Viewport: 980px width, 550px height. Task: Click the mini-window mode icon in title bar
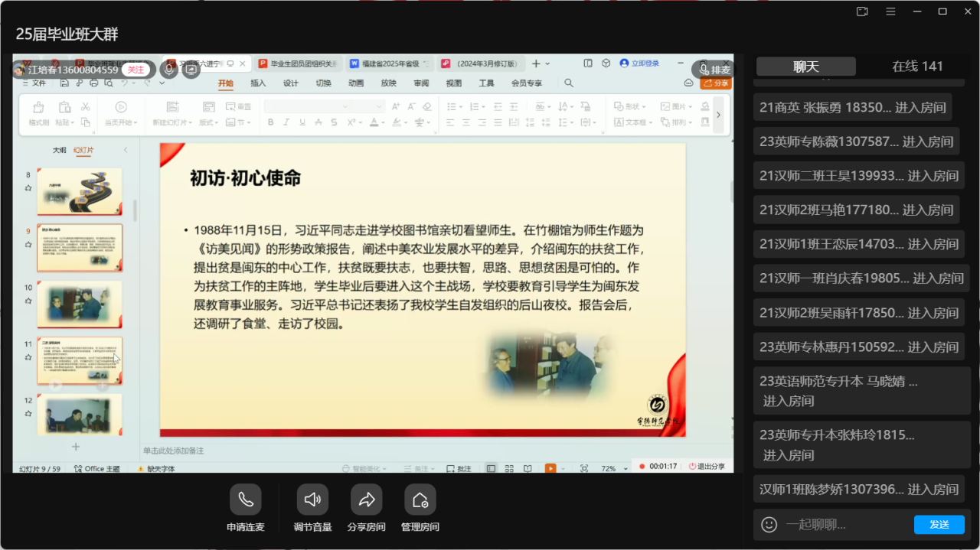(x=862, y=11)
